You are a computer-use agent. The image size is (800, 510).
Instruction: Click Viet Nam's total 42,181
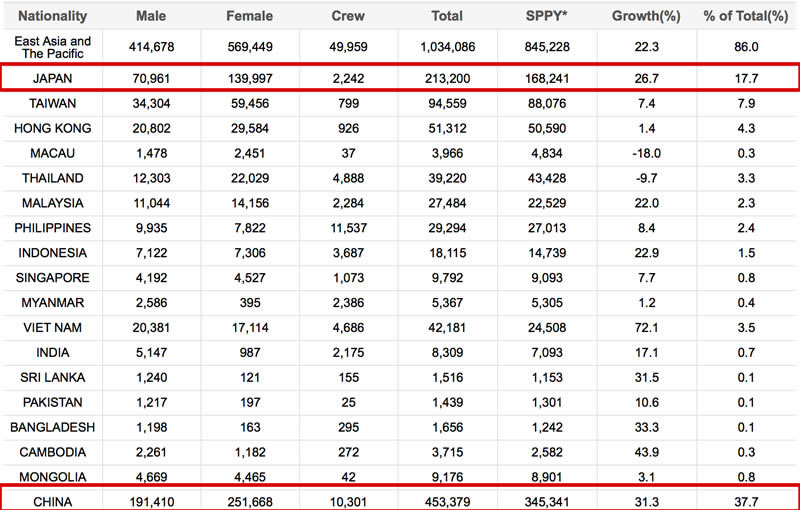(447, 328)
